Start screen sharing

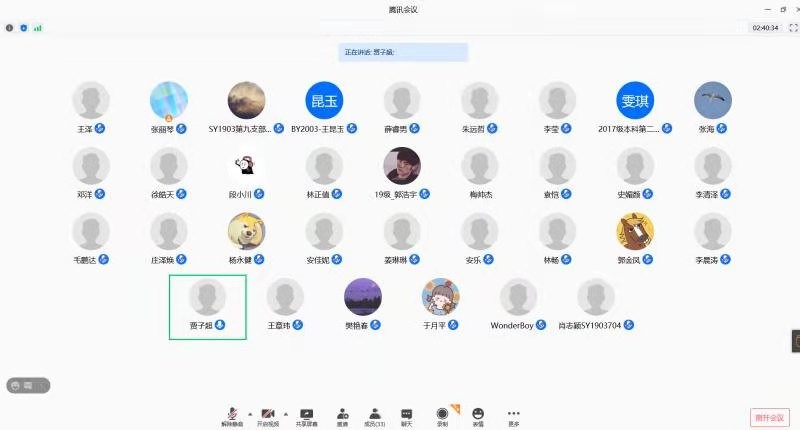pyautogui.click(x=306, y=414)
